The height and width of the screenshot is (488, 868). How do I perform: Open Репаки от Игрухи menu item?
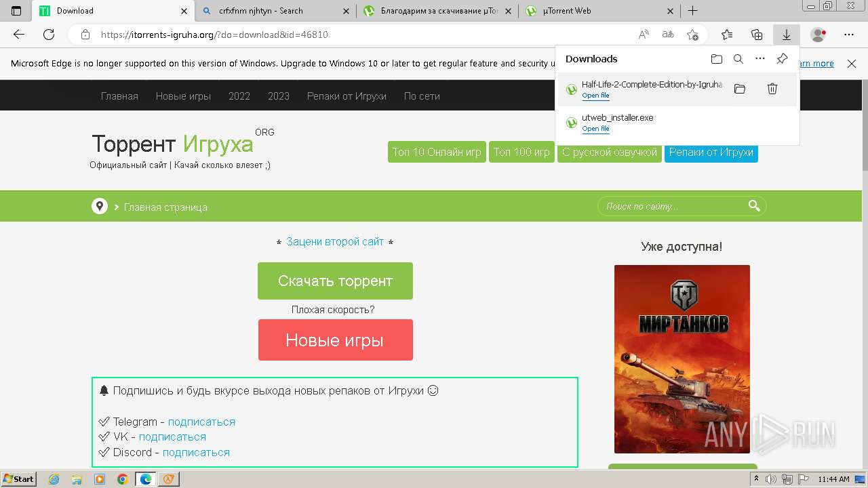(x=347, y=96)
